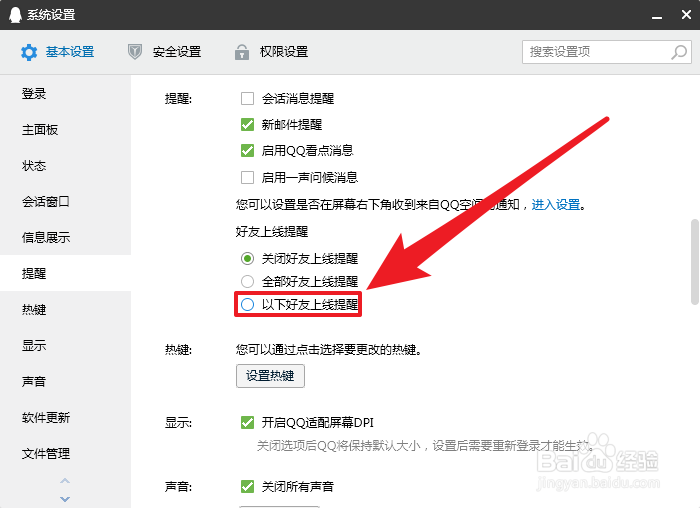Enable the 启用一声问候消息 checkbox
Screen dimensions: 700x508
point(247,178)
